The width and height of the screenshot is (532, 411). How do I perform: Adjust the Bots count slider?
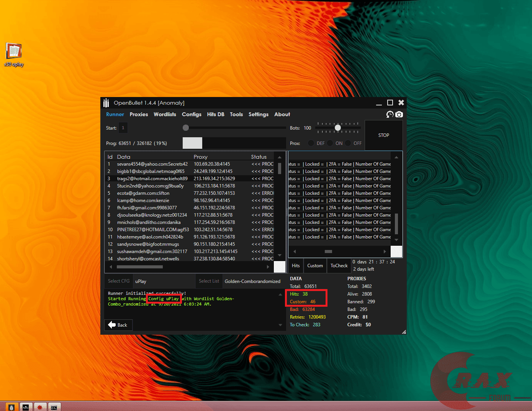(x=337, y=128)
